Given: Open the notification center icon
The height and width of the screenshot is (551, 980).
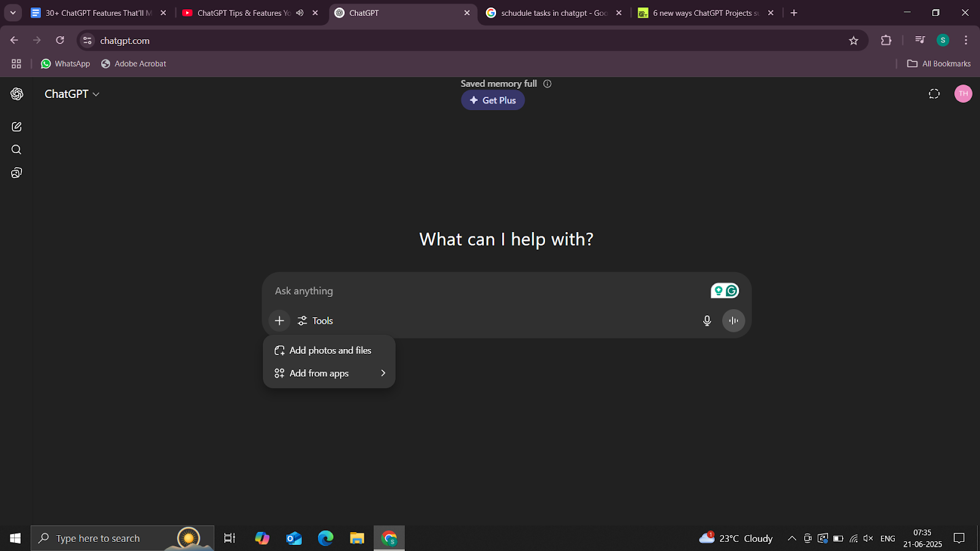Looking at the screenshot, I should coord(959,538).
